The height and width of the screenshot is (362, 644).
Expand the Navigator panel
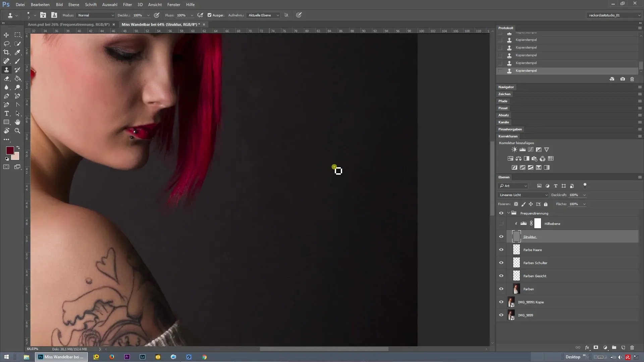point(506,87)
